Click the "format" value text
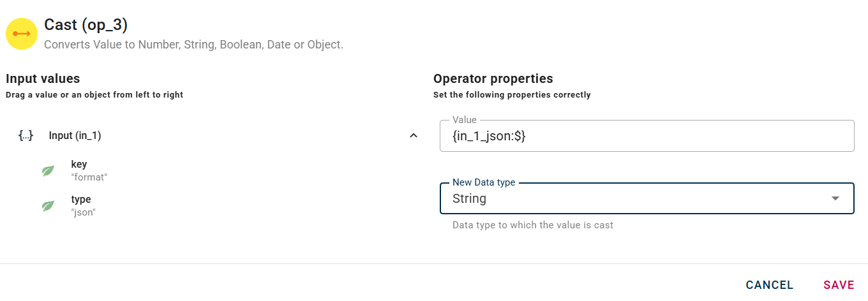 pos(89,177)
